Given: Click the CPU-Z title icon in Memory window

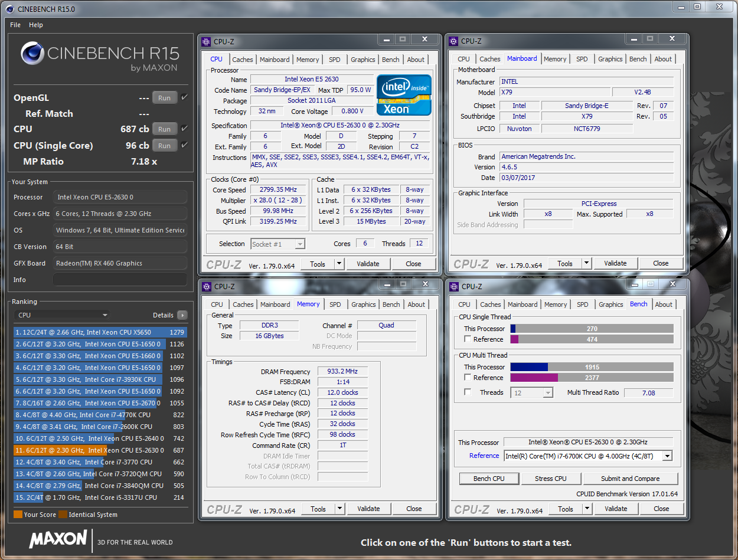Looking at the screenshot, I should (206, 286).
